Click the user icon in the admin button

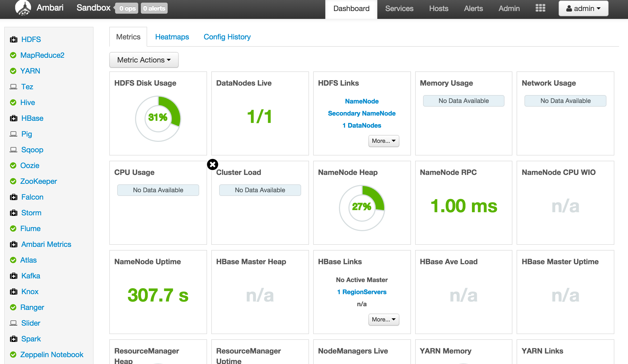click(x=569, y=8)
